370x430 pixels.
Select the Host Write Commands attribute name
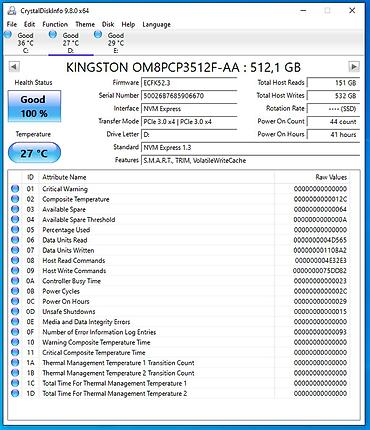(x=74, y=271)
